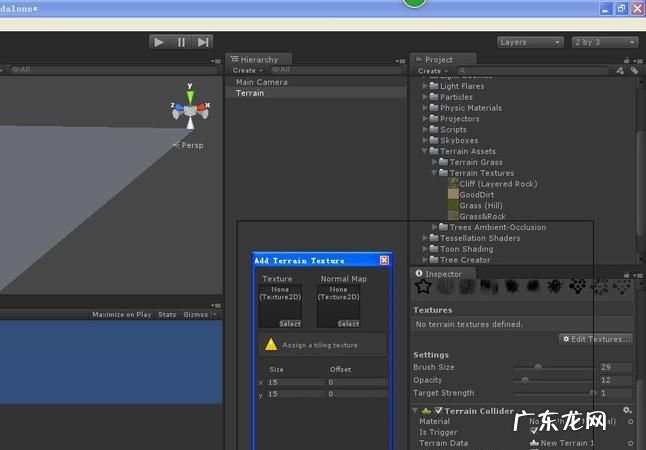
Task: Expand the Physic Materials folder
Action: (x=426, y=108)
